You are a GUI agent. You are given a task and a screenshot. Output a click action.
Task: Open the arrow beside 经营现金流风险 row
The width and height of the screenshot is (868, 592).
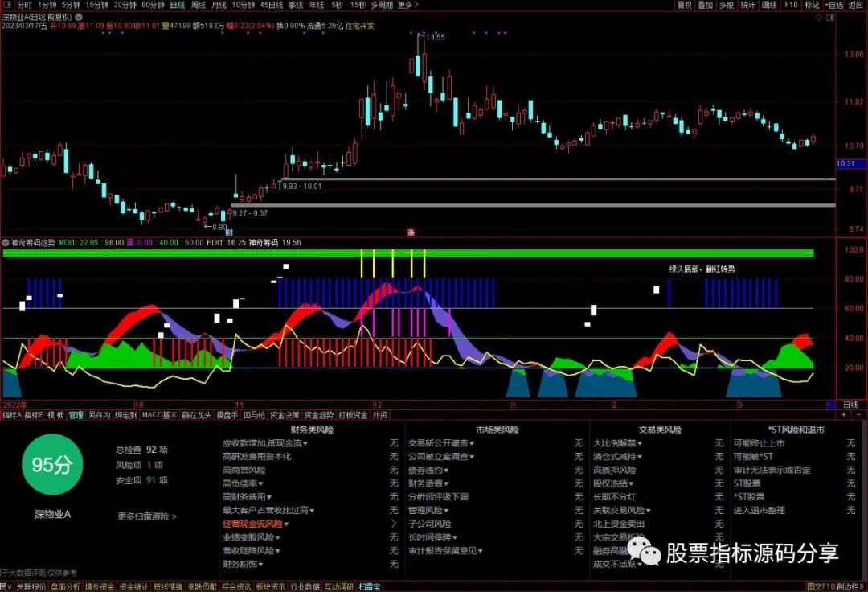tap(394, 524)
